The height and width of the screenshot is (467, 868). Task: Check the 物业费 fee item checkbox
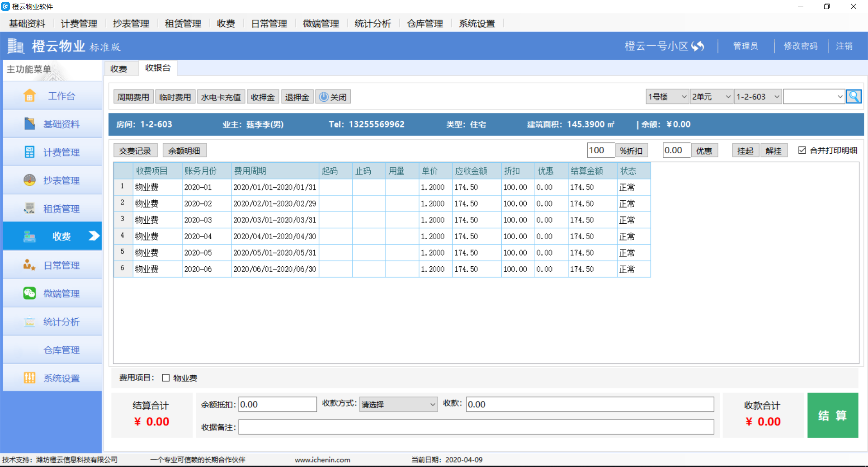[166, 378]
